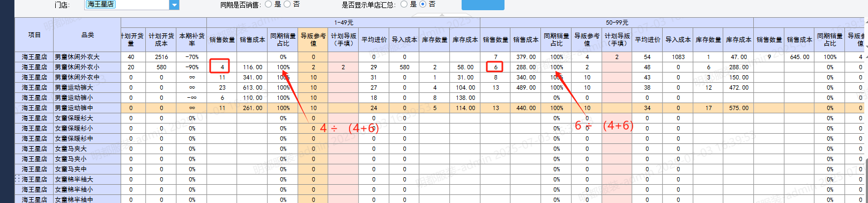Select the 1-49元 price group header
Image resolution: width=868 pixels, height=203 pixels.
(344, 23)
